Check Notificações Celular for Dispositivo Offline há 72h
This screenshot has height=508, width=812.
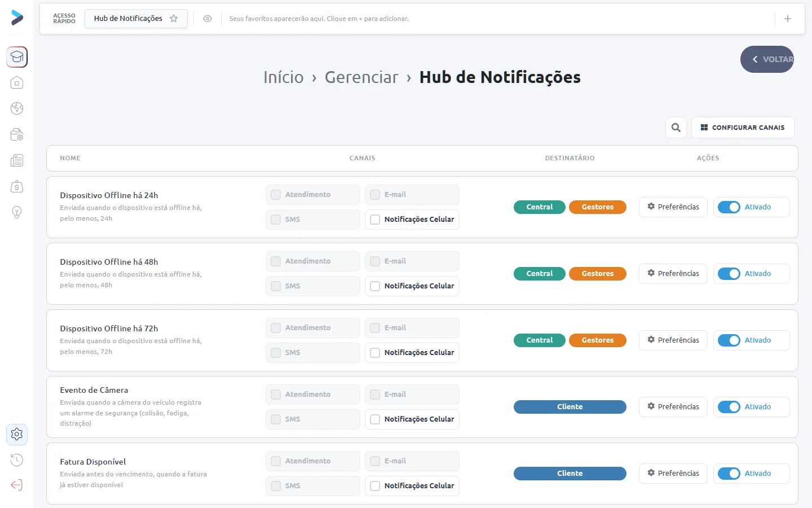pos(375,353)
